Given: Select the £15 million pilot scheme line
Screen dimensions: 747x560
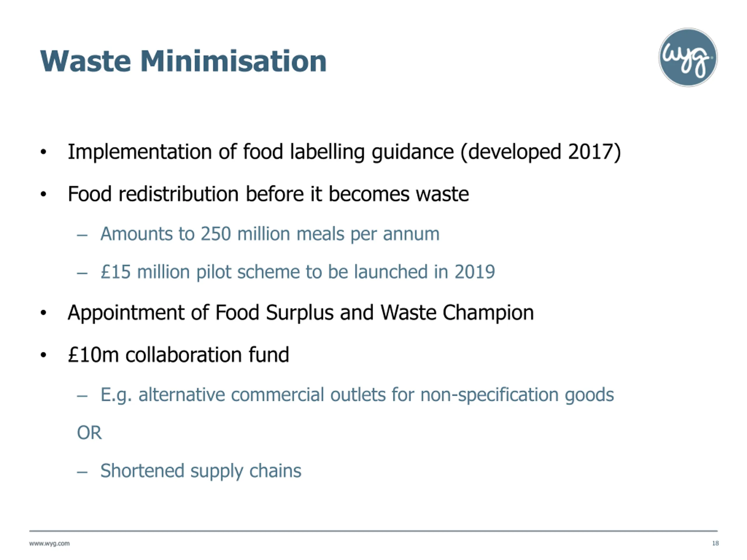Looking at the screenshot, I should (x=298, y=272).
